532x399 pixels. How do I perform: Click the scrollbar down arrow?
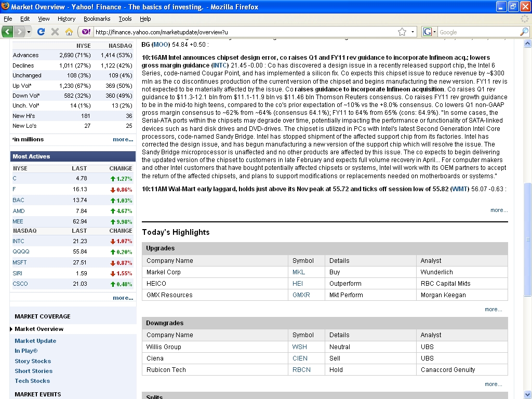(x=527, y=395)
